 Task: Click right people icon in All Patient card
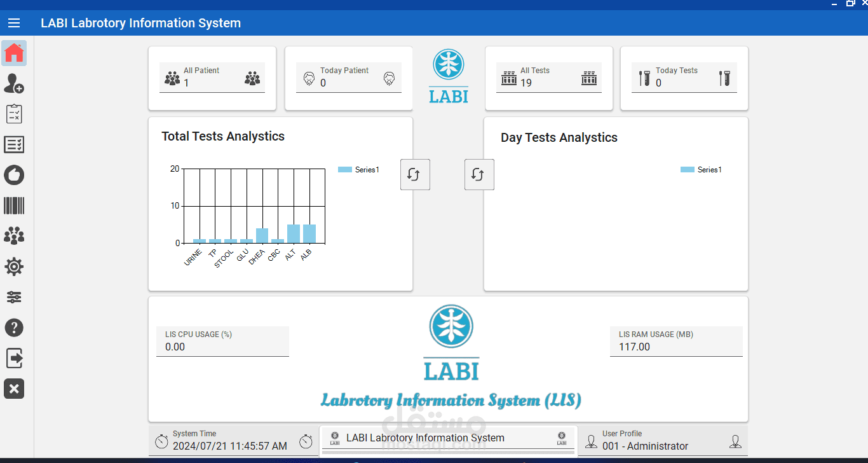pyautogui.click(x=252, y=79)
